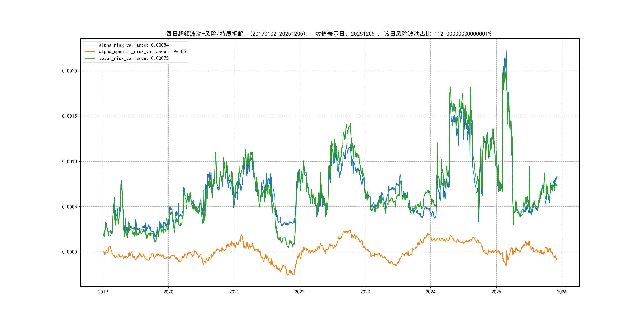The image size is (644, 322).
Task: Click the 2021 x-axis tick label
Action: [x=234, y=292]
